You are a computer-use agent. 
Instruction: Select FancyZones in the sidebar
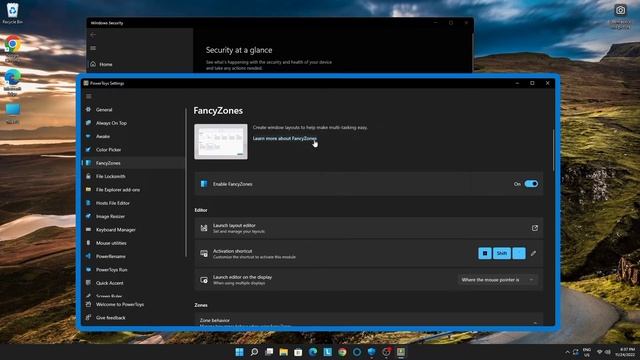pyautogui.click(x=133, y=163)
